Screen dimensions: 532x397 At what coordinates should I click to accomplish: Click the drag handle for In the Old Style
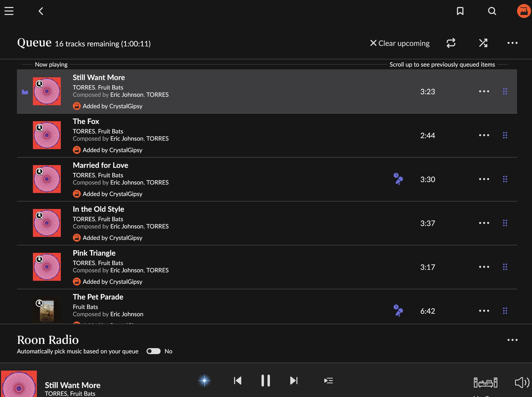tap(505, 223)
